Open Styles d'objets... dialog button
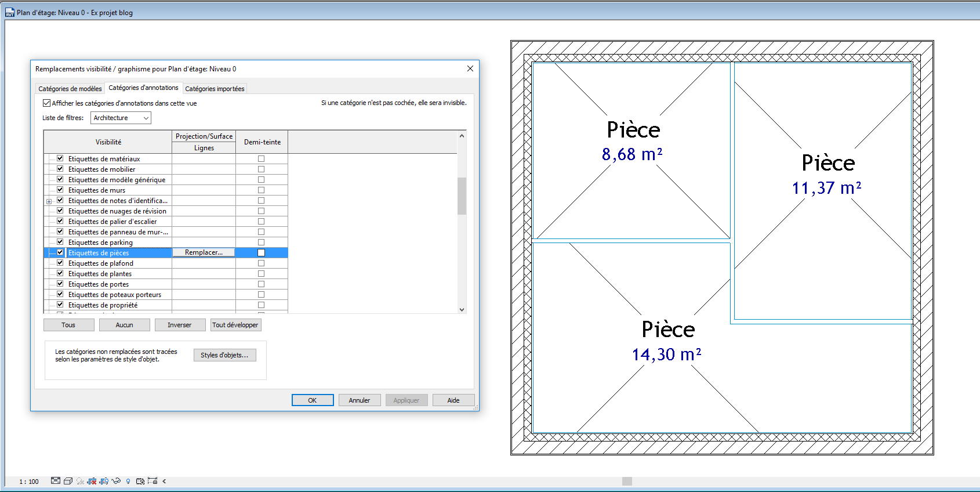This screenshot has height=492, width=980. pos(224,355)
